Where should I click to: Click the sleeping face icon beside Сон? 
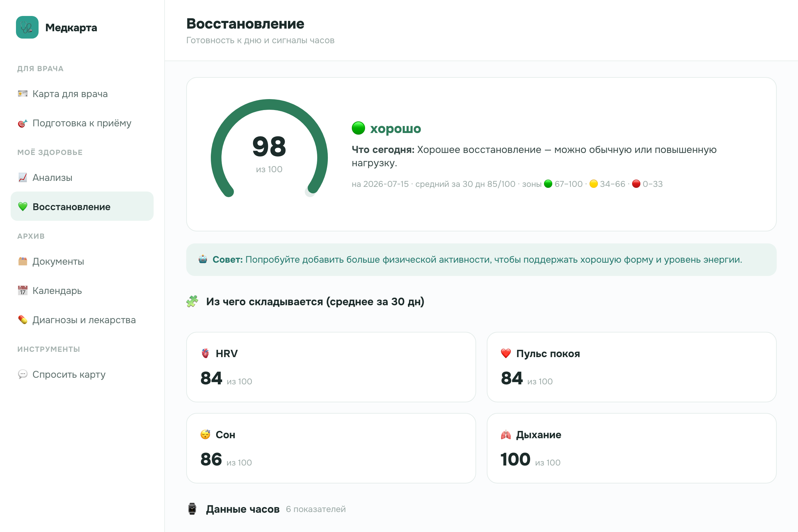tap(205, 435)
